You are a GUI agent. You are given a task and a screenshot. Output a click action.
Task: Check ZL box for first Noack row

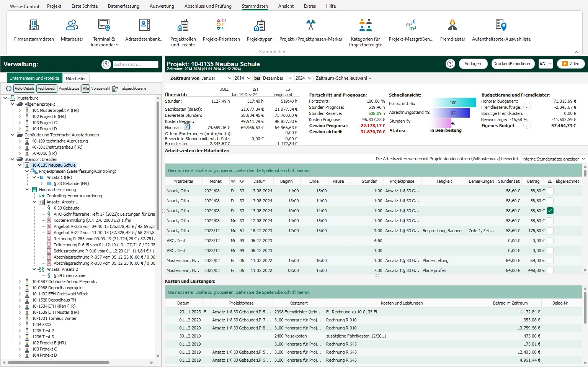(x=550, y=191)
